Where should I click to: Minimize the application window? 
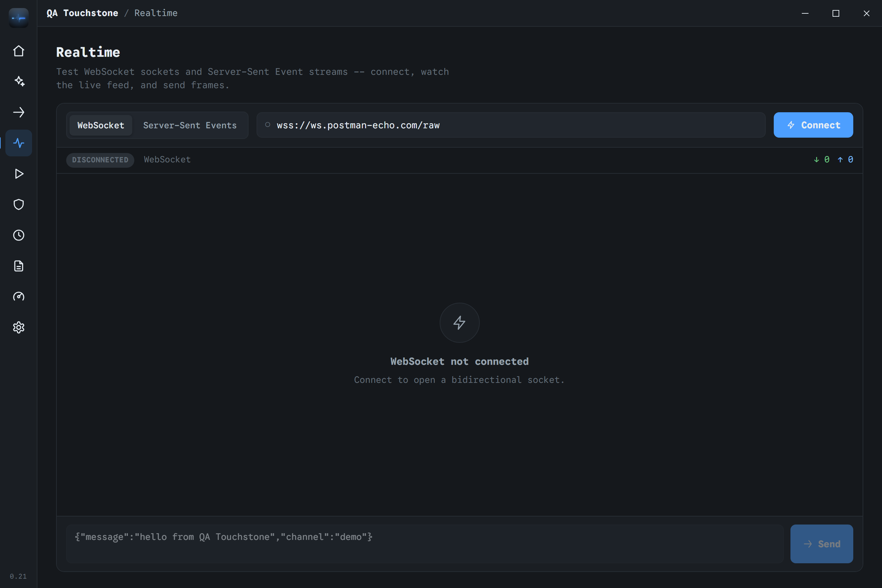click(x=805, y=13)
